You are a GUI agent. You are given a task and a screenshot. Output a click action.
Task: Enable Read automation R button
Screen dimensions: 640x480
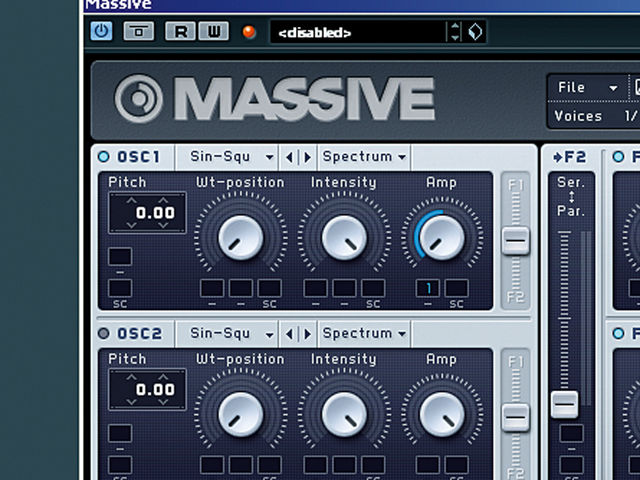click(x=180, y=31)
